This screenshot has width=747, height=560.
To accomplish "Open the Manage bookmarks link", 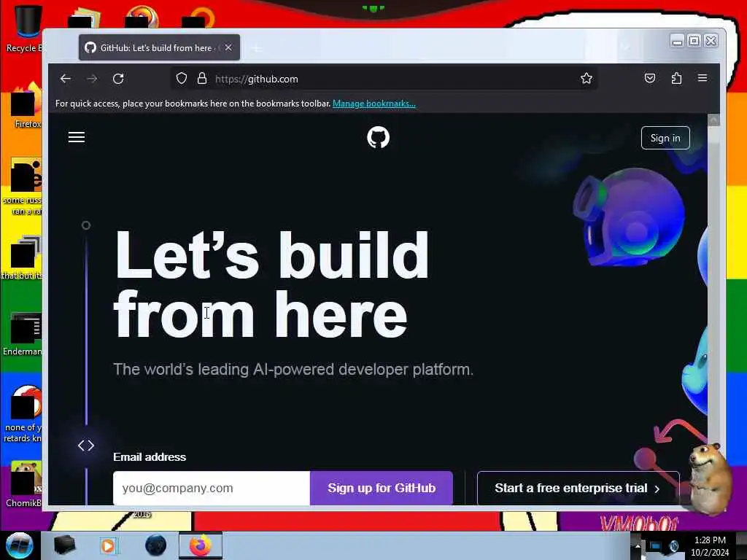I will (374, 104).
